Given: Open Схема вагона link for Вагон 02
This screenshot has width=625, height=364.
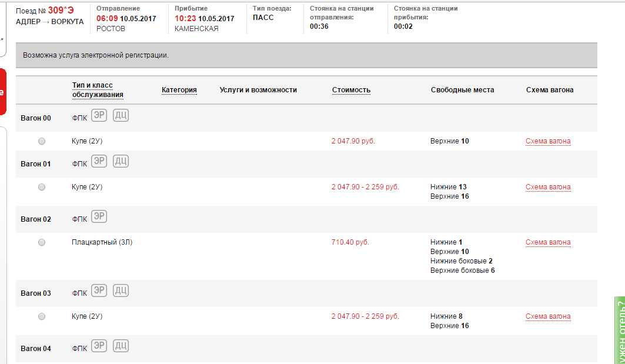Looking at the screenshot, I should (x=547, y=242).
